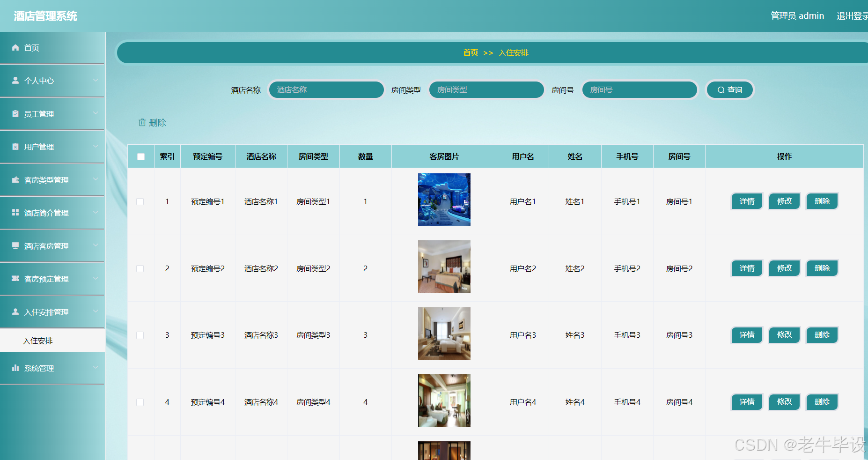Image resolution: width=868 pixels, height=460 pixels.
Task: Click the 用户管理 sidebar icon
Action: coord(15,146)
